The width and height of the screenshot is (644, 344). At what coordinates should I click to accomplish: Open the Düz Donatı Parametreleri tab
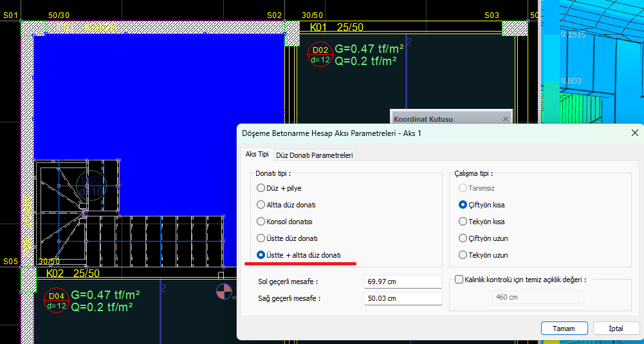click(x=314, y=155)
